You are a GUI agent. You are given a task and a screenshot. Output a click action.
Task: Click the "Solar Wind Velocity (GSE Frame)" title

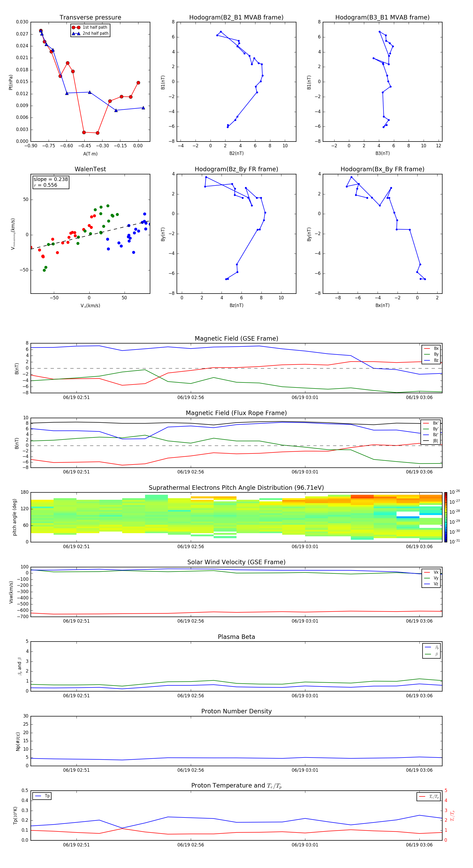click(236, 562)
